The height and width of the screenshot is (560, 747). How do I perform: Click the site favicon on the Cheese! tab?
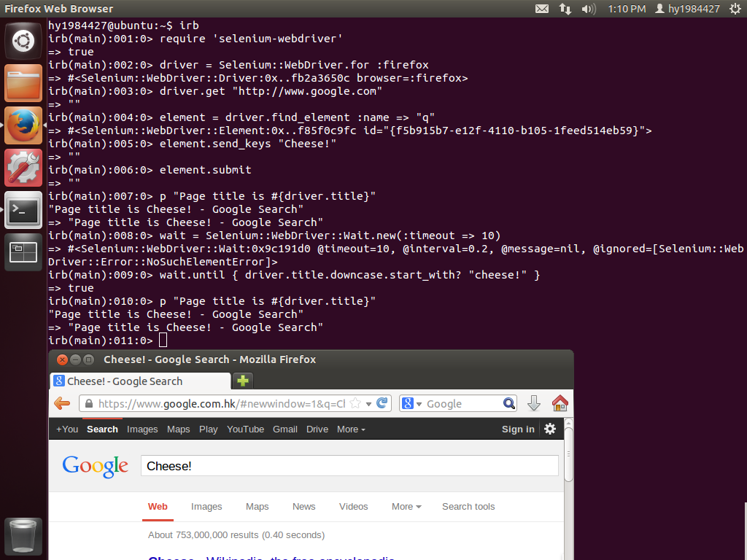pos(58,381)
